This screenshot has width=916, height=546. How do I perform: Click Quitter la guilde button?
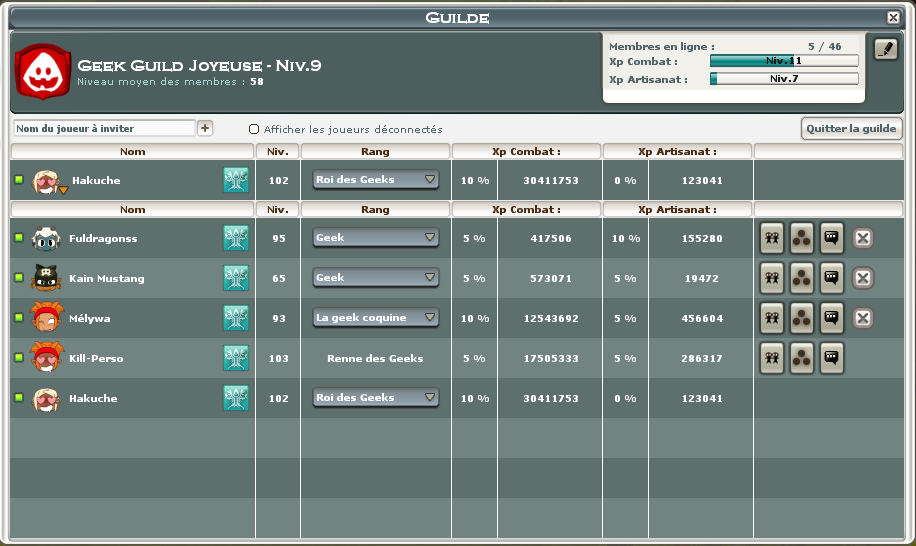point(852,128)
